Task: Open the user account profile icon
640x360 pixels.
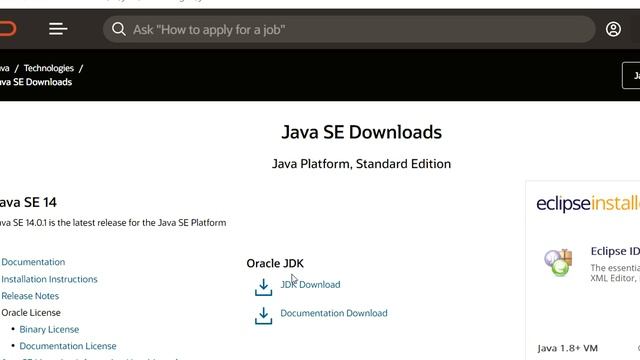Action: tap(613, 29)
